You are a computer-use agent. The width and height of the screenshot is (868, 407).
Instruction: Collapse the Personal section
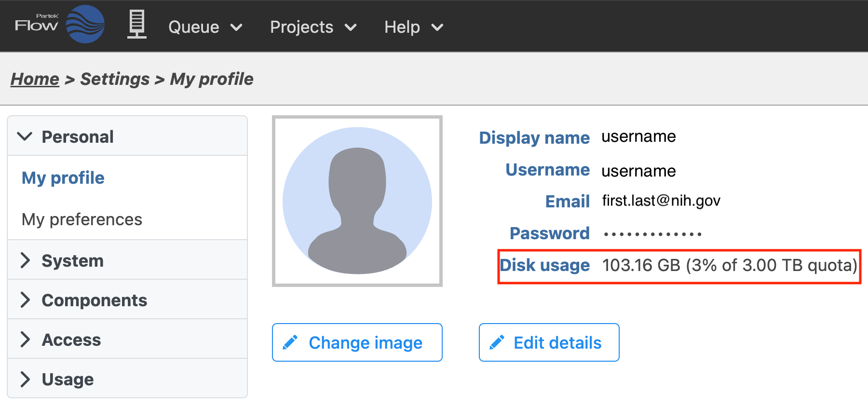pos(25,136)
